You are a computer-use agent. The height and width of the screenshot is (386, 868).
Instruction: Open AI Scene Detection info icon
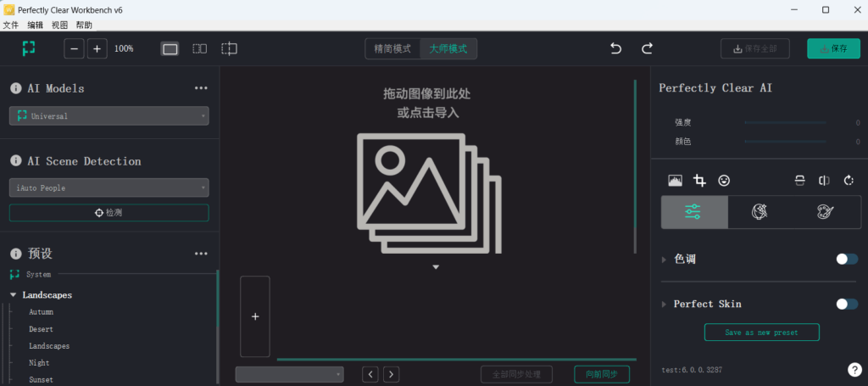16,161
